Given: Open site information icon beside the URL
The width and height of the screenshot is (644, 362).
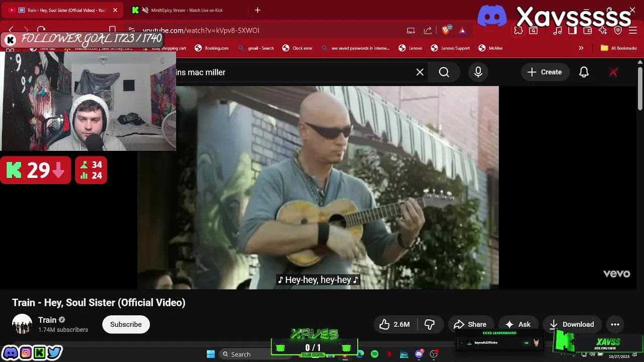Looking at the screenshot, I should (x=131, y=30).
